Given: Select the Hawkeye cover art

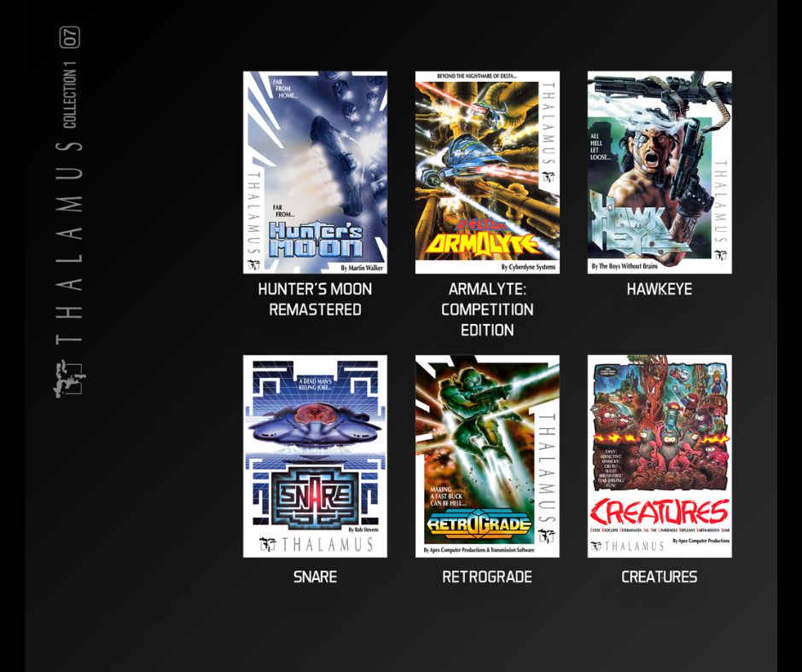Looking at the screenshot, I should coord(660,172).
